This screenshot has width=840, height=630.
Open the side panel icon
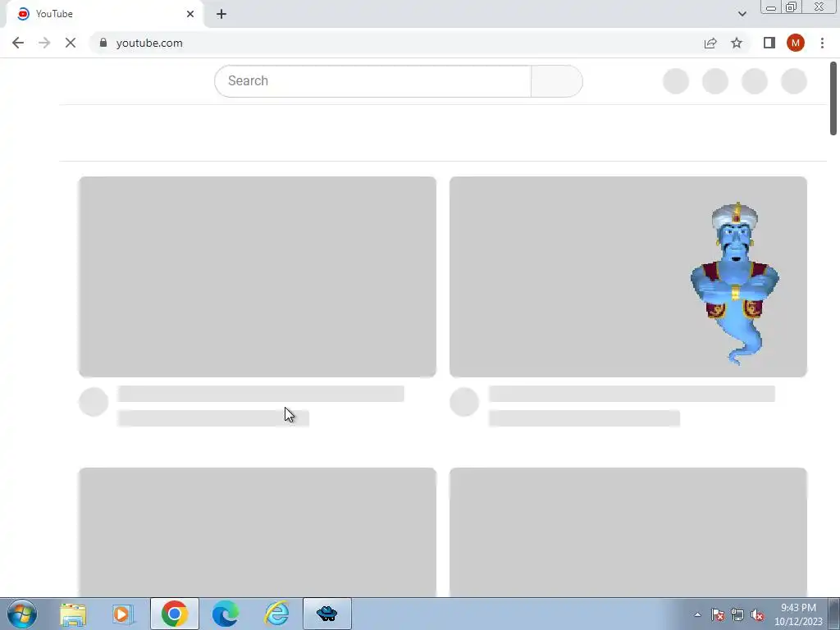pos(769,43)
